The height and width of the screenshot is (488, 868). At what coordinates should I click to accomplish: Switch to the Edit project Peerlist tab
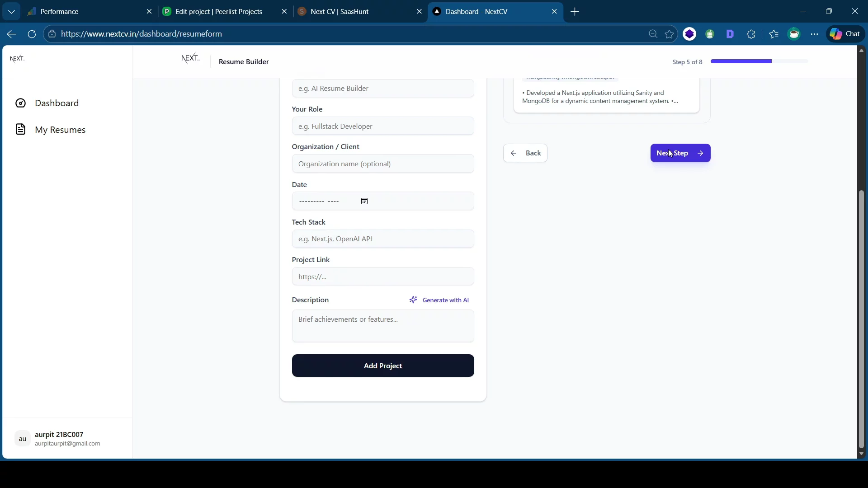point(219,12)
